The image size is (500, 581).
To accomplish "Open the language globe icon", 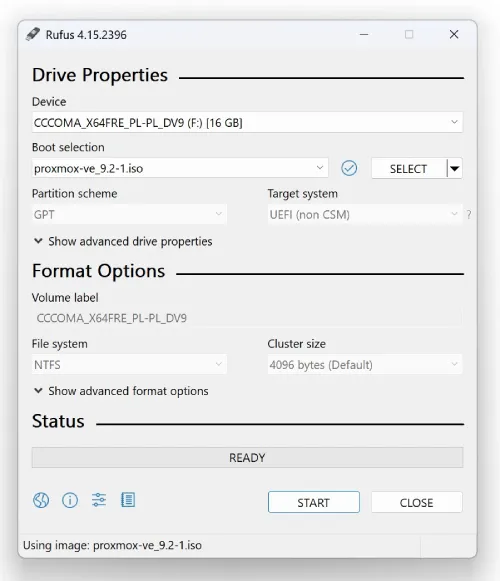I will [x=41, y=500].
